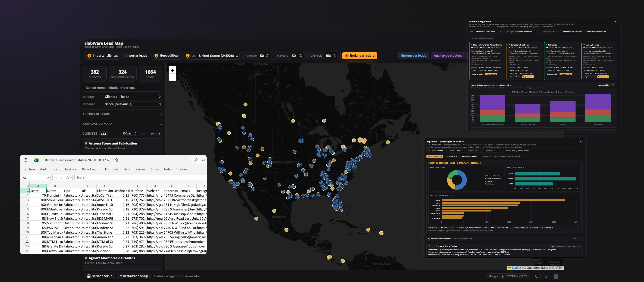Image resolution: width=644 pixels, height=282 pixels.
Task: Open the Ordenar Score dropdown
Action: tap(132, 104)
